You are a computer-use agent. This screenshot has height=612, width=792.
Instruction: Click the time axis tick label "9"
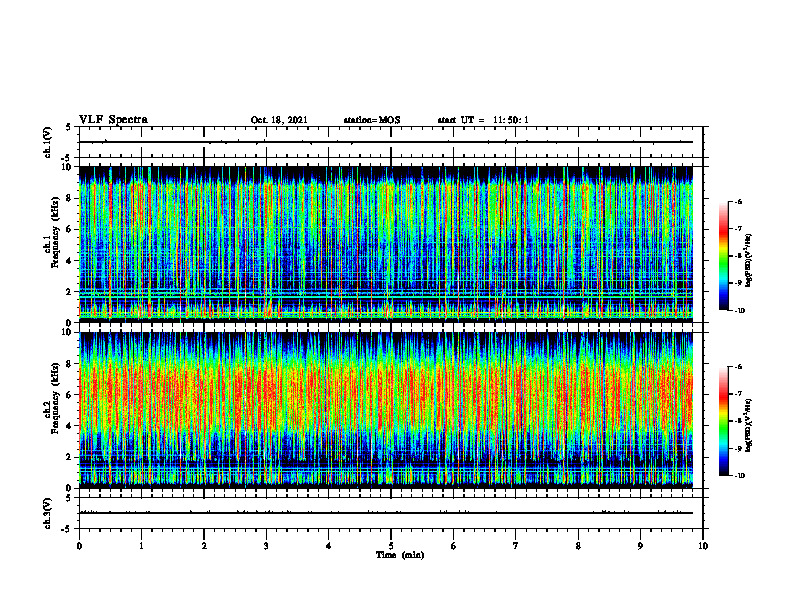640,546
